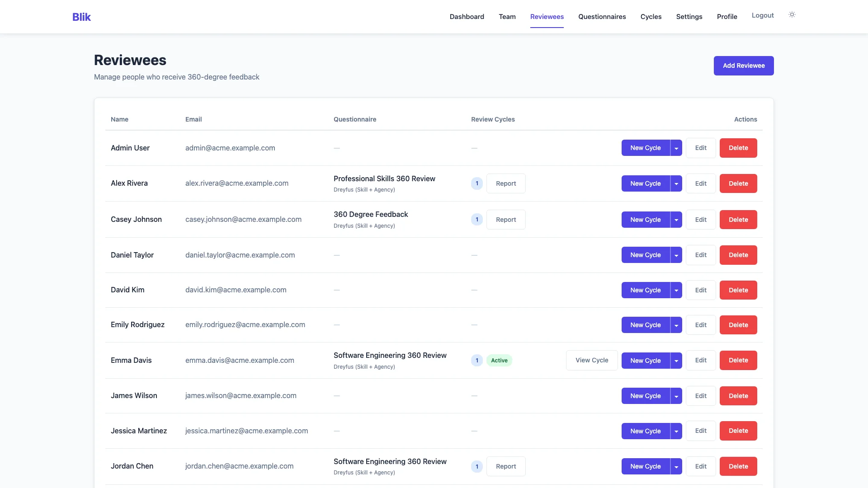
Task: Go to the Dashboard nav item
Action: 467,17
